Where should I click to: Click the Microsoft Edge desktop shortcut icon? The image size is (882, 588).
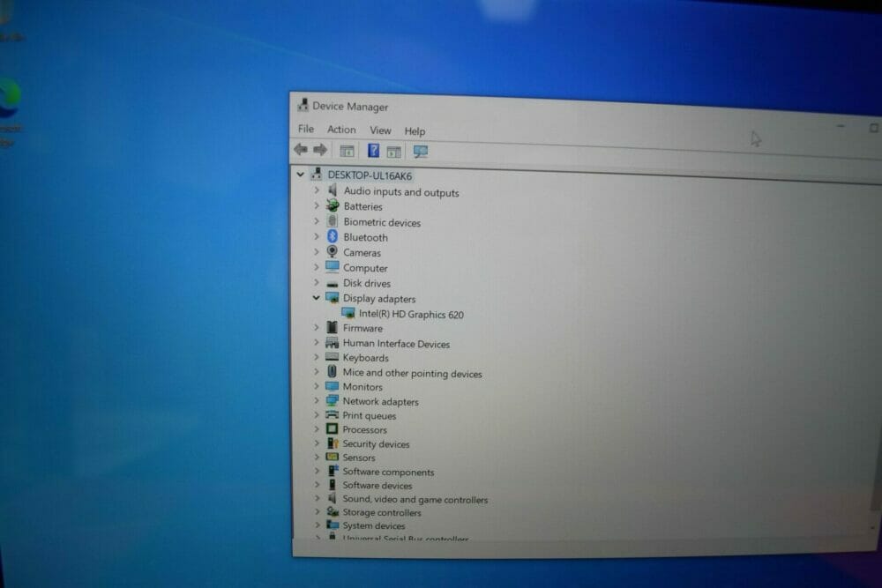[9, 99]
